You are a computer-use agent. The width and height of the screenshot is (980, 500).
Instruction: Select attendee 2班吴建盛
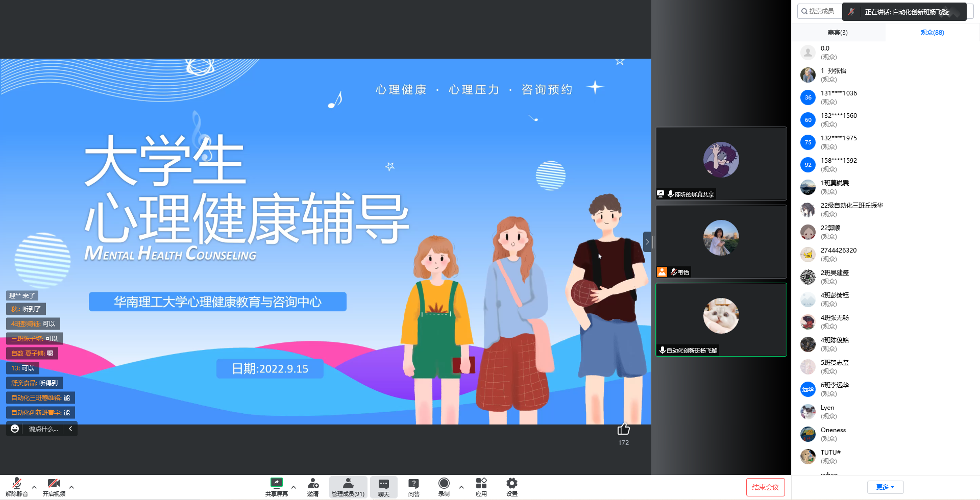coord(886,277)
